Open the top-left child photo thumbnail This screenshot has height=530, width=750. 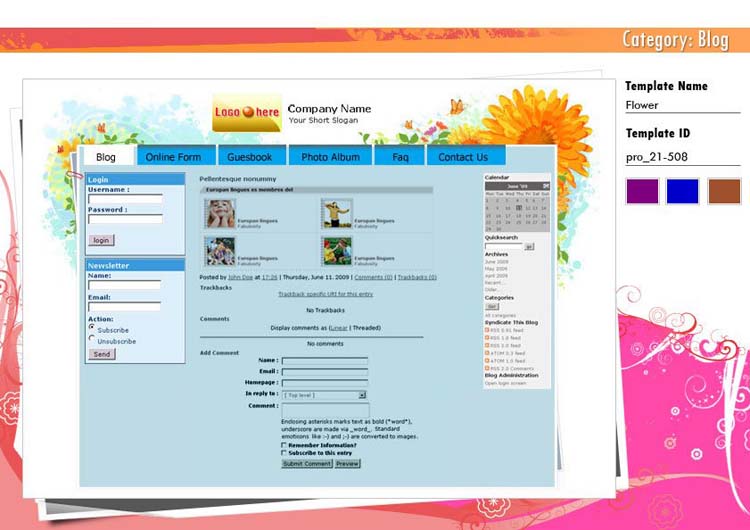point(219,213)
